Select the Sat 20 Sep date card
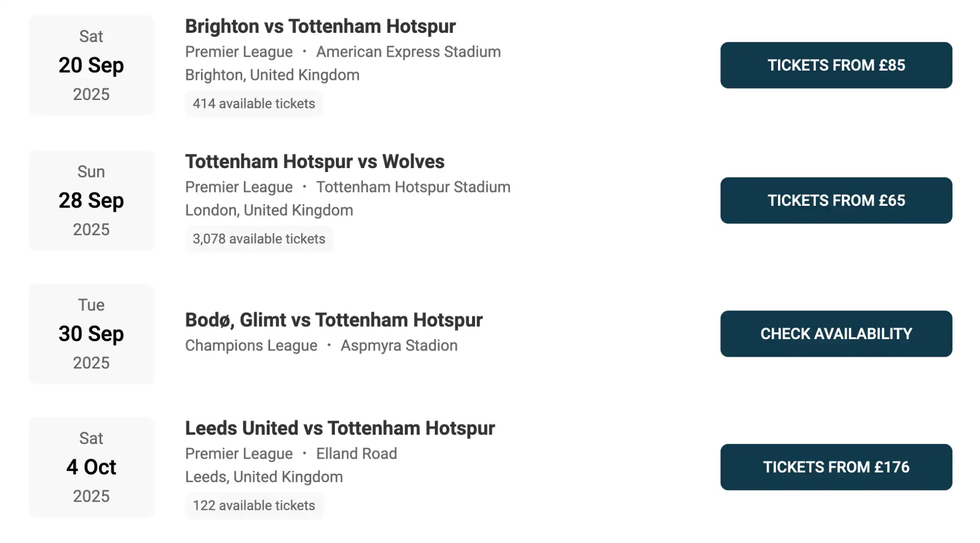 (91, 65)
